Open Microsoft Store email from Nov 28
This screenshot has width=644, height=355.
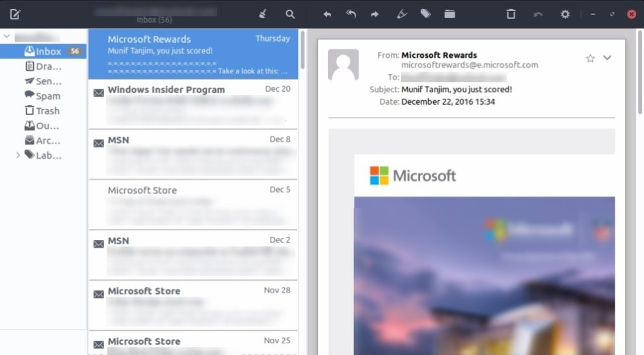pyautogui.click(x=193, y=306)
